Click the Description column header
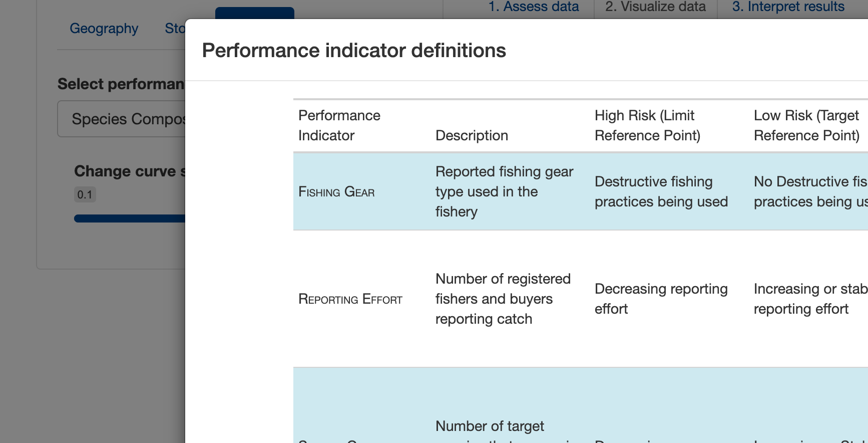The width and height of the screenshot is (868, 443). (x=471, y=135)
